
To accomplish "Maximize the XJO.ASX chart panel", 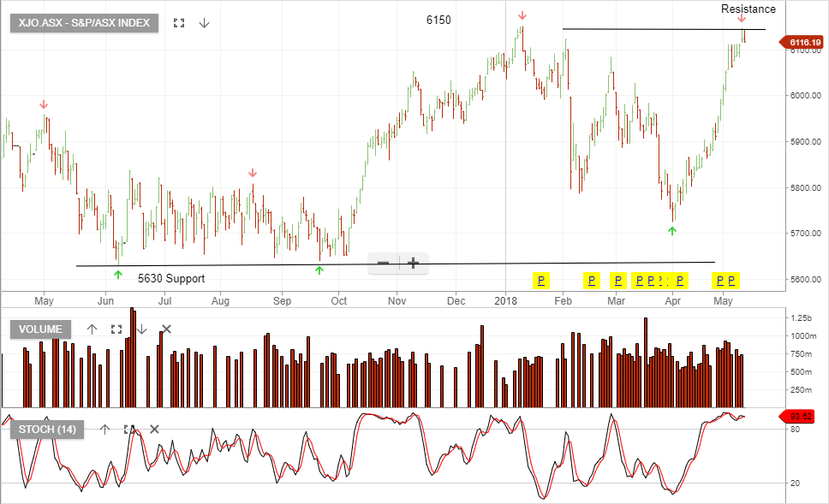I will 178,23.
